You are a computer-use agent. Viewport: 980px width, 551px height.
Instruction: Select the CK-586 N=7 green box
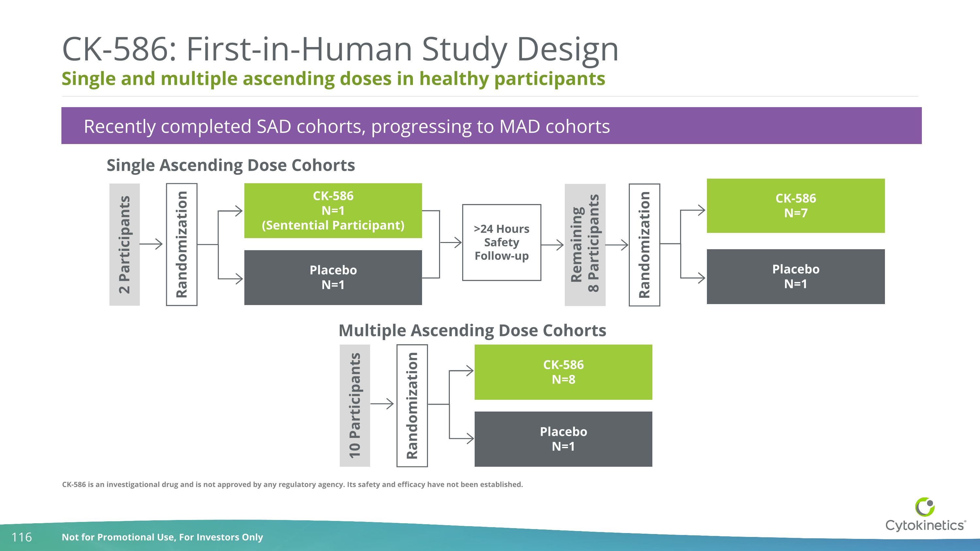tap(796, 207)
